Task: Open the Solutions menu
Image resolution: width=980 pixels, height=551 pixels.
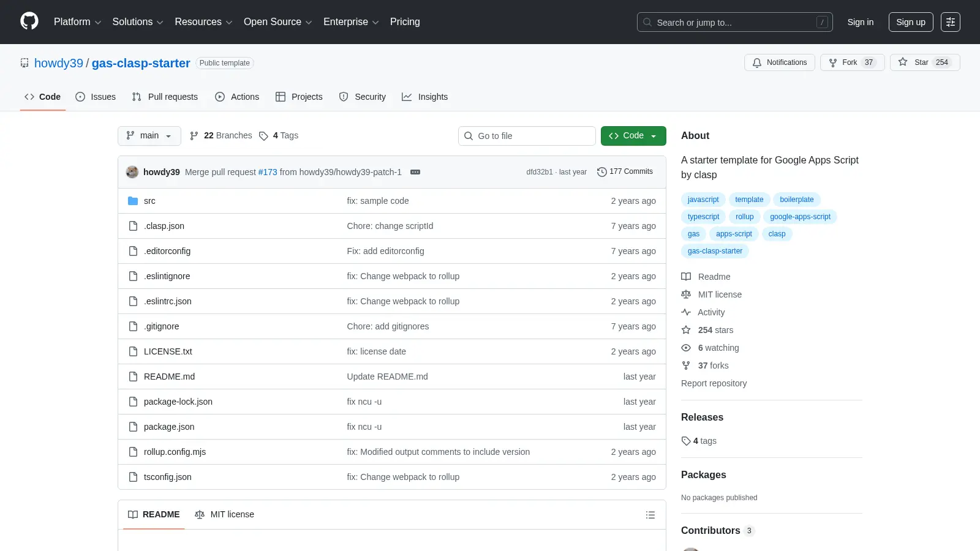Action: click(x=138, y=22)
